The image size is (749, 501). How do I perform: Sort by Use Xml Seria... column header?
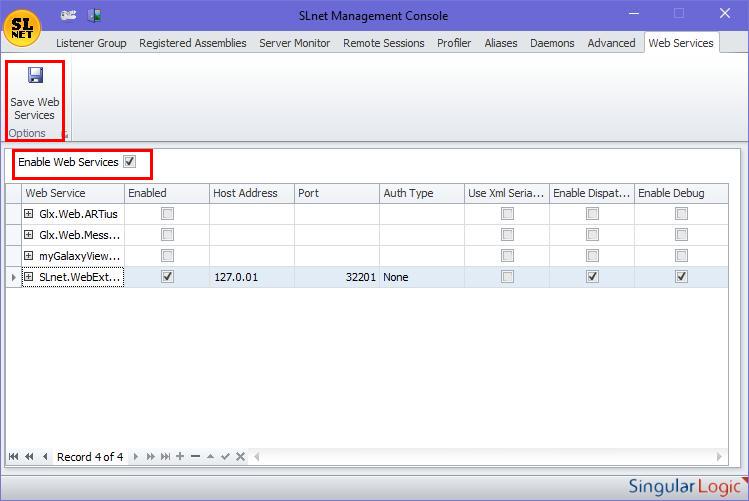click(507, 193)
